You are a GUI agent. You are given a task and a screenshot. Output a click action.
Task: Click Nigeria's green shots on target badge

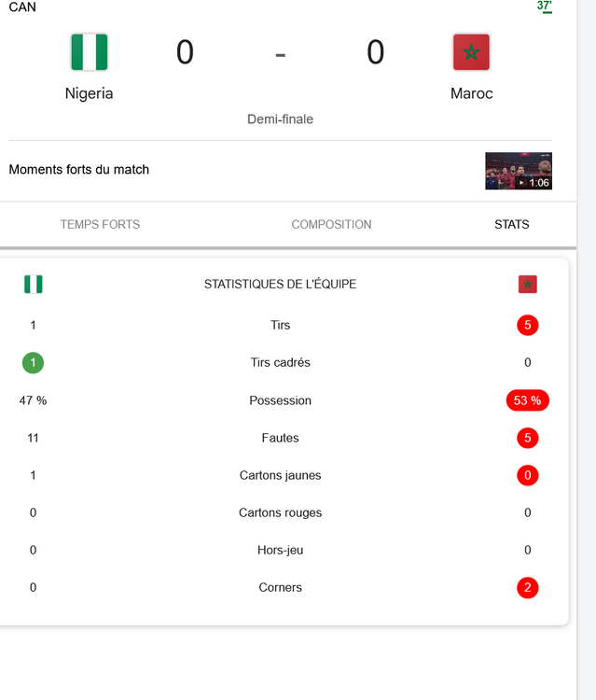[x=34, y=363]
